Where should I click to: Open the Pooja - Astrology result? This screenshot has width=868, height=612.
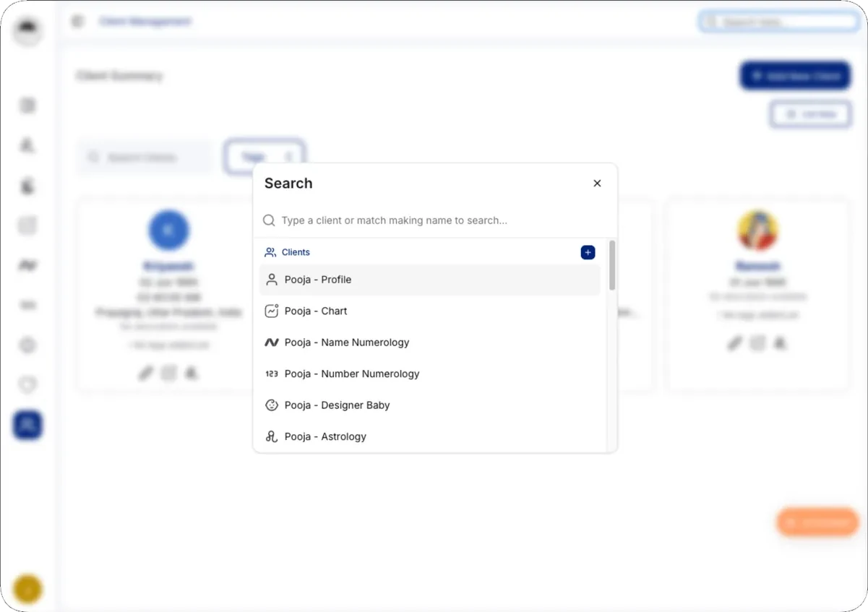tap(430, 436)
